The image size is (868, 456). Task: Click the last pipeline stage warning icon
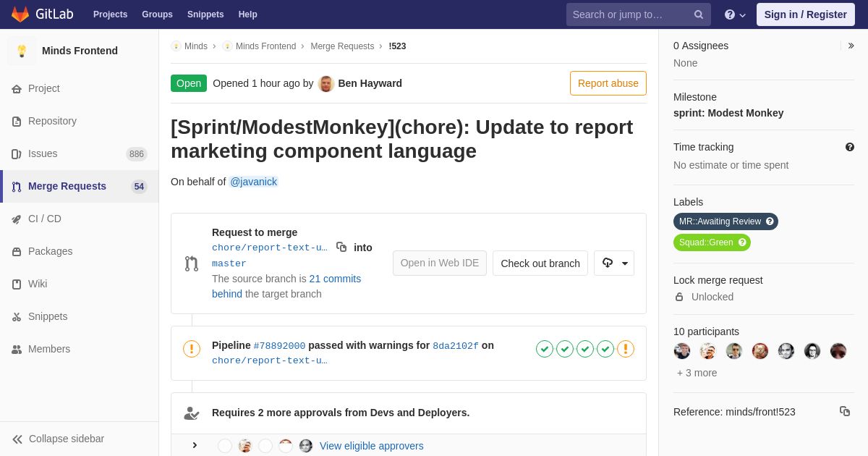pos(626,349)
